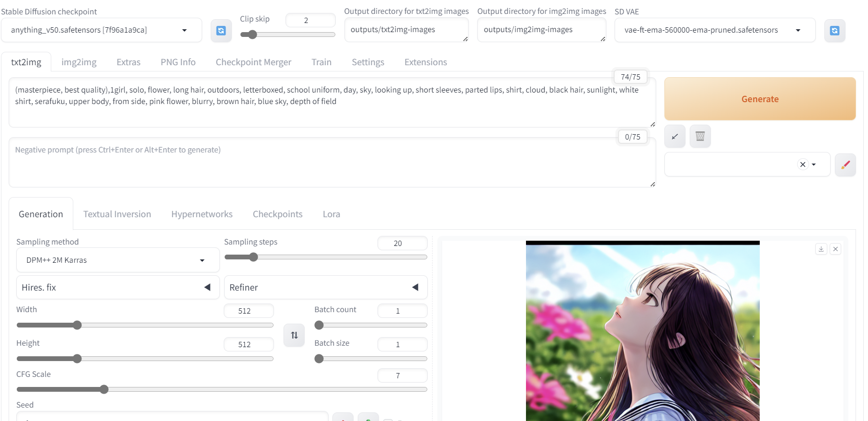The height and width of the screenshot is (421, 868).
Task: Click inside the positive prompt text area
Action: coord(332,103)
